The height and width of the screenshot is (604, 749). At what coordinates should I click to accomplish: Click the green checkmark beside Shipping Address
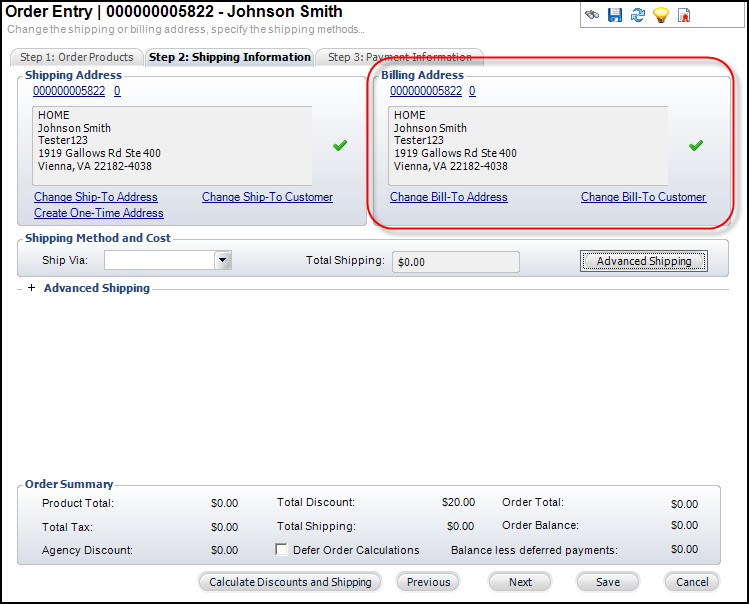click(340, 145)
